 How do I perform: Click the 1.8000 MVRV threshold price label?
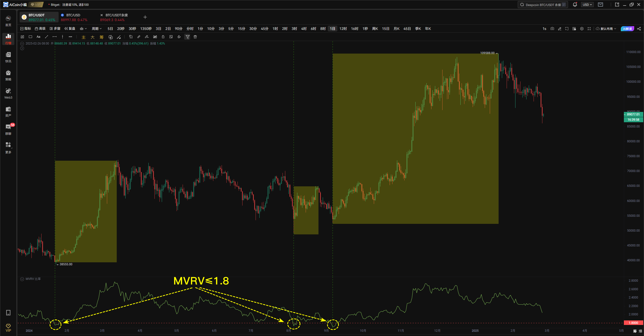633,323
